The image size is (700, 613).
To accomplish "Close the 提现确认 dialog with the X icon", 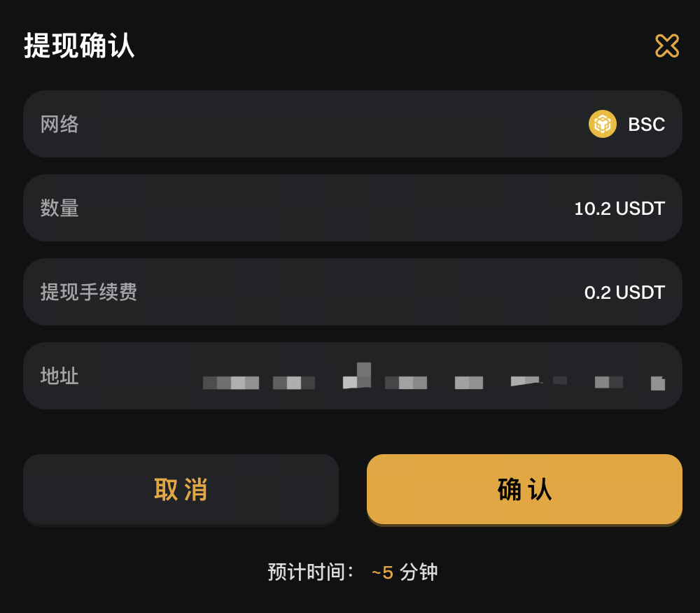I will click(x=666, y=45).
